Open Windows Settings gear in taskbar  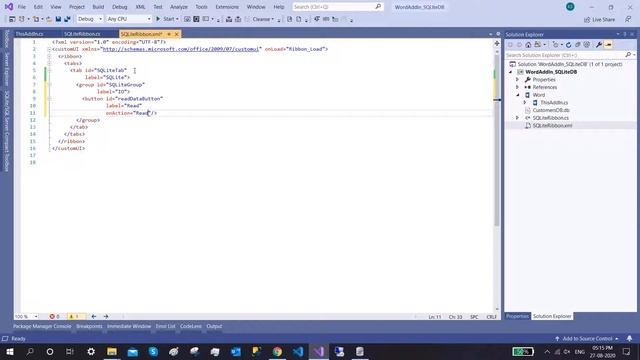coord(91,351)
